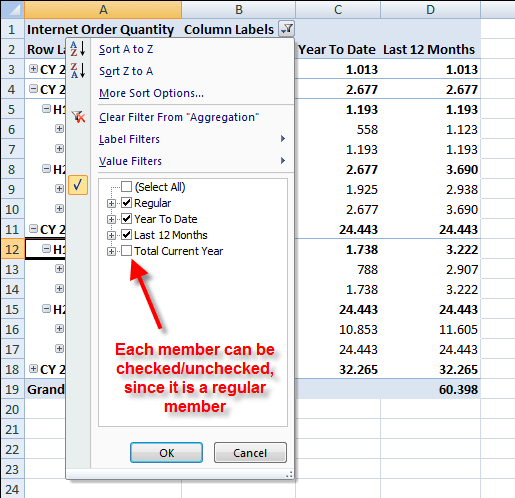Click the highlighted checkmark multi-select icon

coord(78,185)
